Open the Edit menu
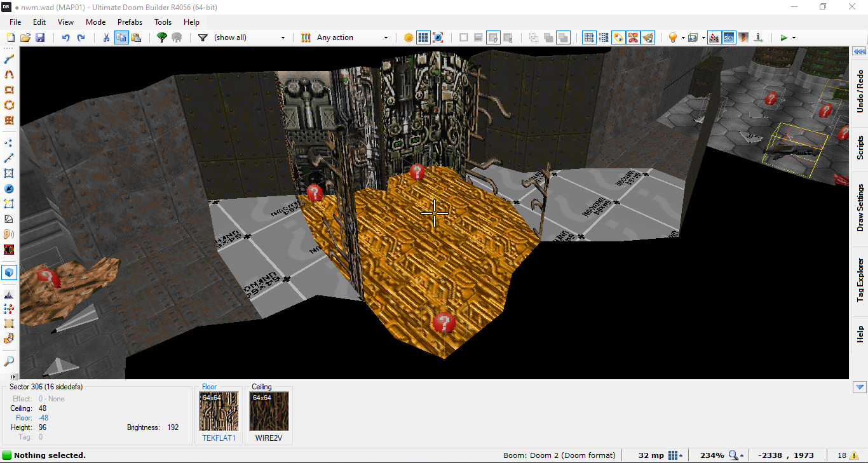 [x=39, y=22]
